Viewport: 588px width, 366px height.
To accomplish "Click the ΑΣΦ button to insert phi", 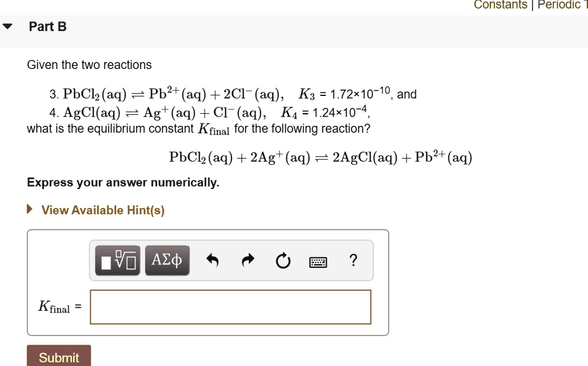I will 167,260.
